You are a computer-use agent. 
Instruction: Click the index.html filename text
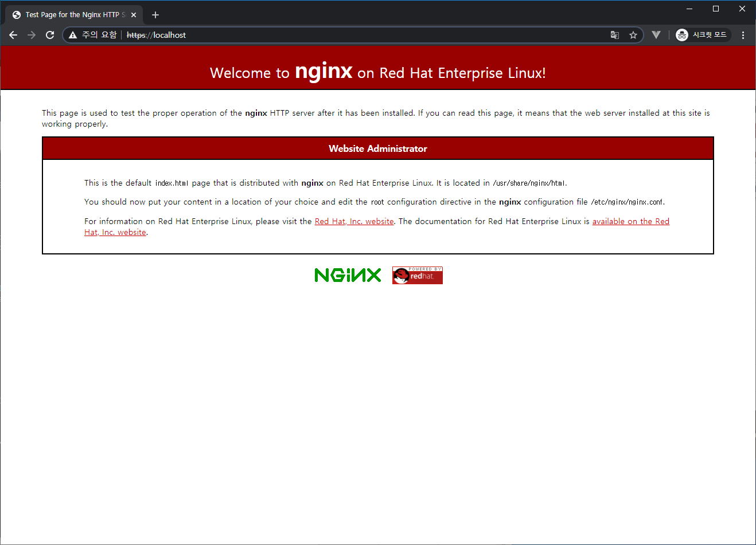[172, 183]
